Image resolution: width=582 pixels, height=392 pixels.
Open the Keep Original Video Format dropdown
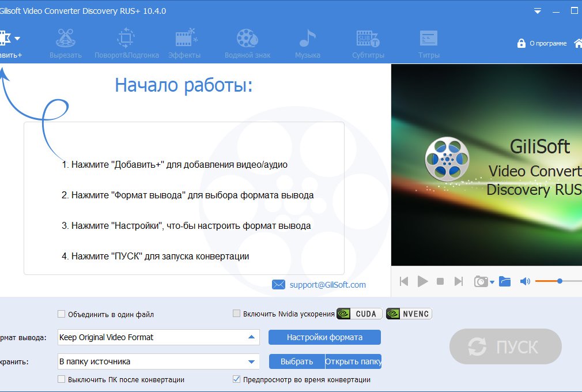(158, 337)
